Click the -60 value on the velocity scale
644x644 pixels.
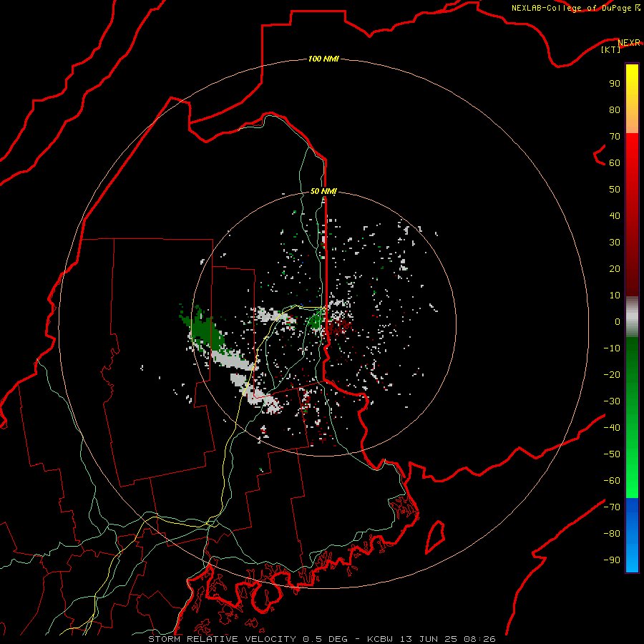[x=612, y=481]
